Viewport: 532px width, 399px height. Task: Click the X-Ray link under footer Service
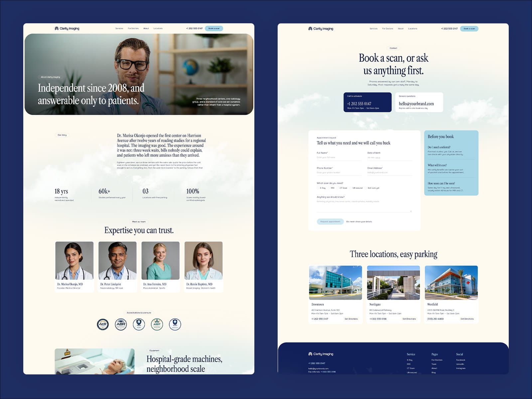410,360
